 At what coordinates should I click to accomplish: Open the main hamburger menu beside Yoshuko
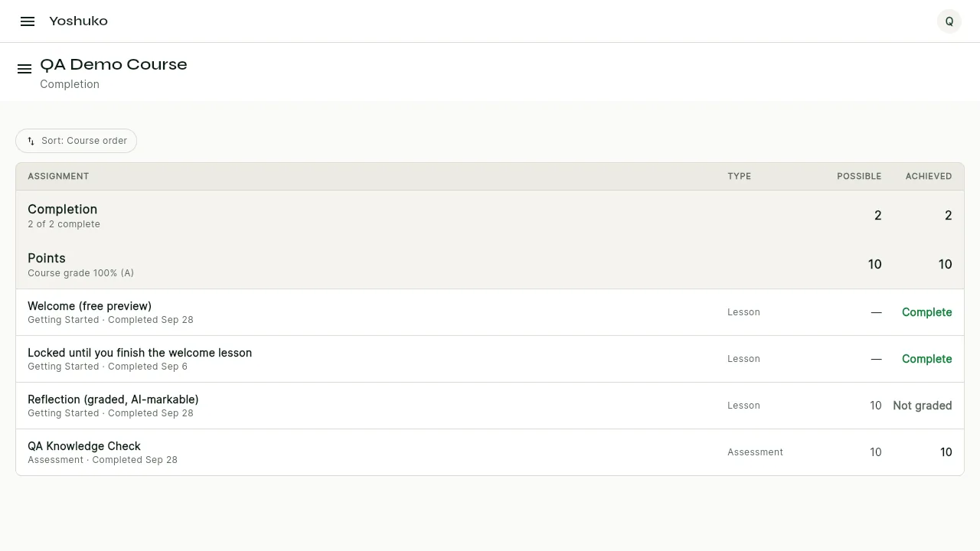(28, 21)
